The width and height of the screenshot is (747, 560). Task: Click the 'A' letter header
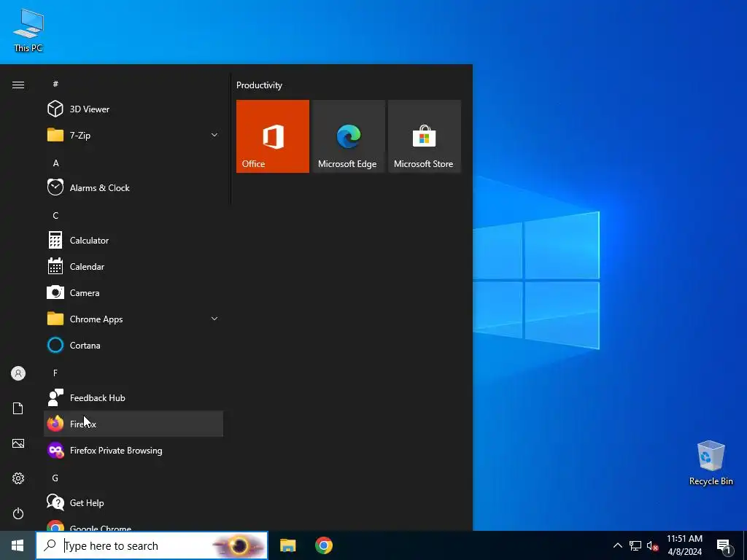[55, 163]
